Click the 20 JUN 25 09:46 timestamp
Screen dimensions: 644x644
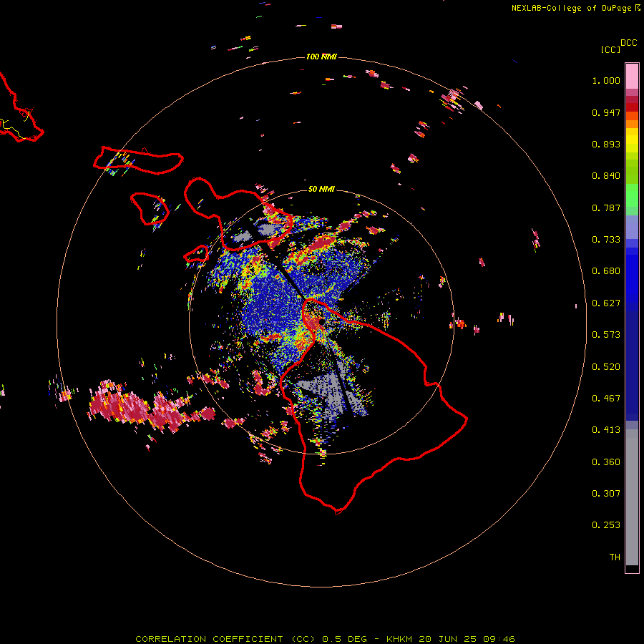[x=467, y=639]
